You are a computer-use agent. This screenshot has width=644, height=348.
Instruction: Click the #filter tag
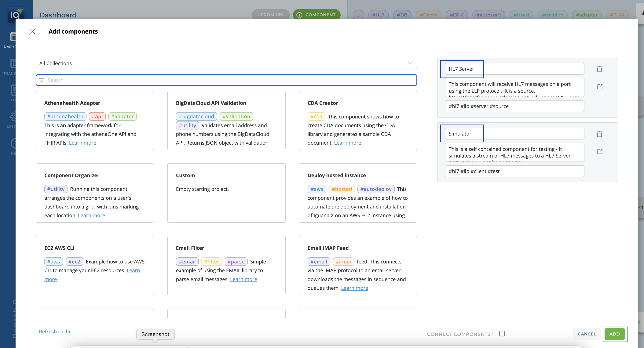coord(211,262)
